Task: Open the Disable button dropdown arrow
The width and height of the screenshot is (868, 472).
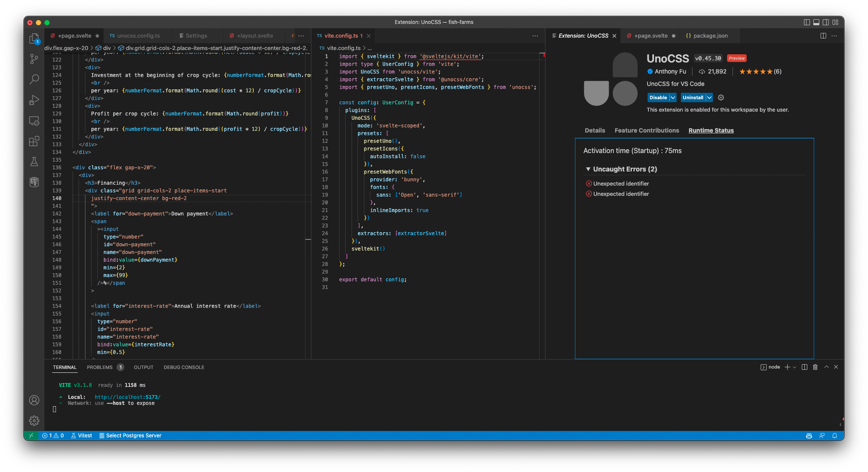Action: tap(673, 97)
